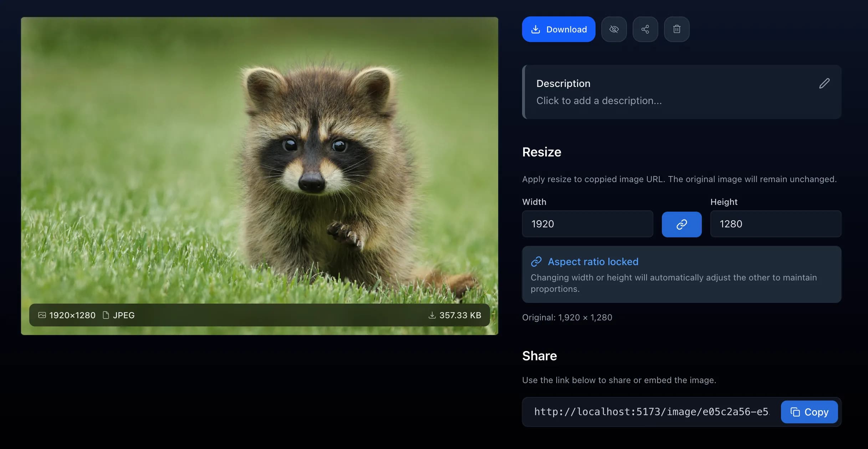Click the share icon button
The height and width of the screenshot is (449, 868).
(x=645, y=29)
